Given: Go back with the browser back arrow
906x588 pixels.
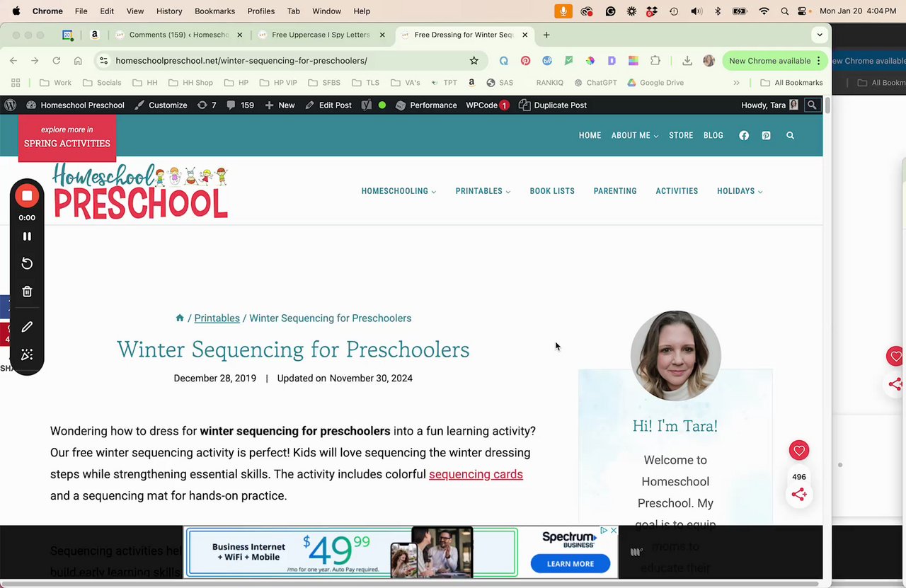Looking at the screenshot, I should coord(13,61).
